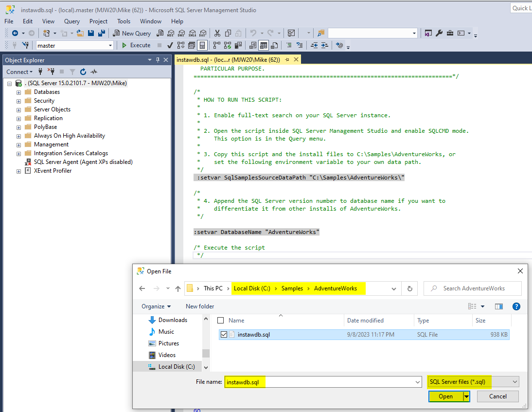Click the MDX query icon

point(170,33)
